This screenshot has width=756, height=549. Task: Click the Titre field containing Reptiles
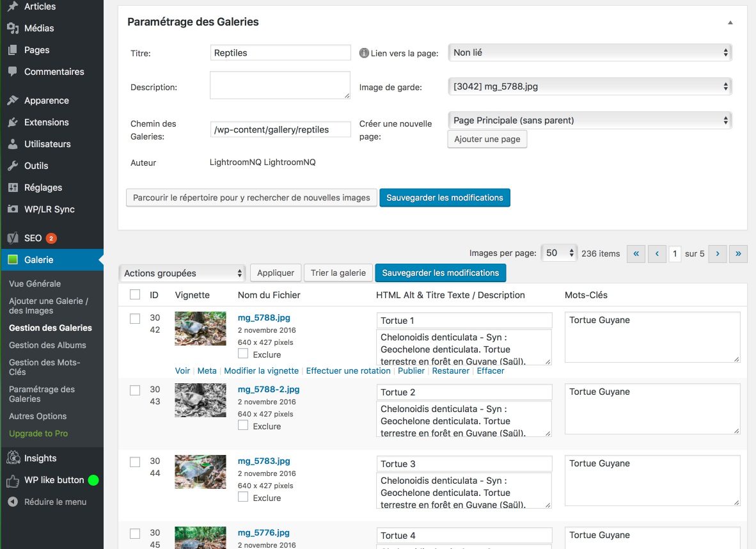coord(280,53)
